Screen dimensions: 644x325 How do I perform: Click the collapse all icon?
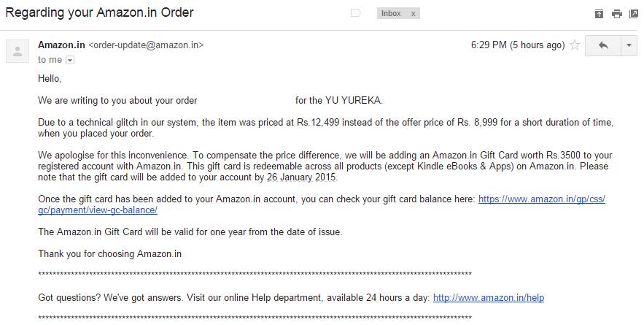coord(599,14)
